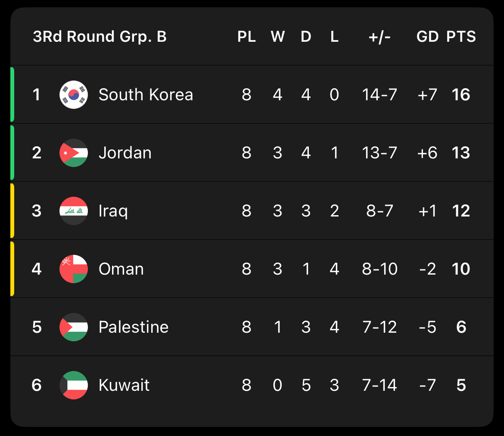
Task: Select the Iraq team name
Action: tap(113, 211)
